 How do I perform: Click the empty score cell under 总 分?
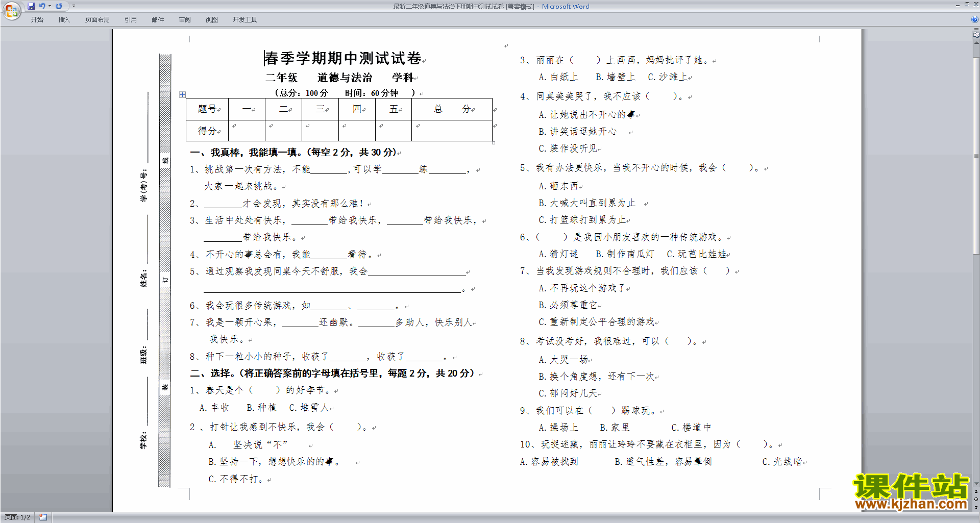[x=452, y=131]
